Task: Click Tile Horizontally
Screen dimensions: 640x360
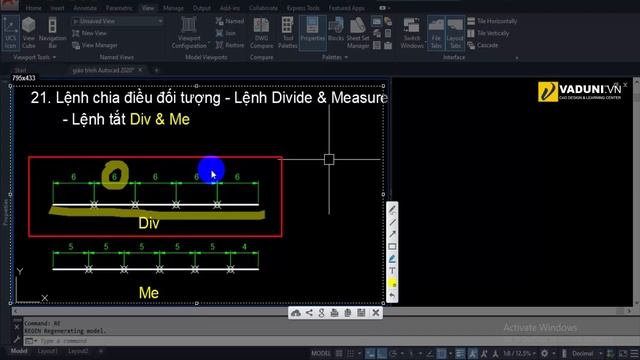Action: pyautogui.click(x=492, y=21)
